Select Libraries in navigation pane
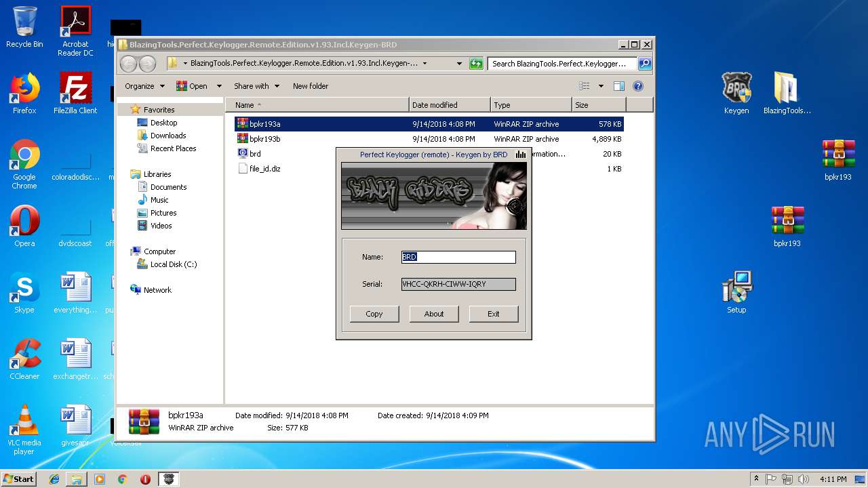This screenshot has width=868, height=488. [x=157, y=174]
